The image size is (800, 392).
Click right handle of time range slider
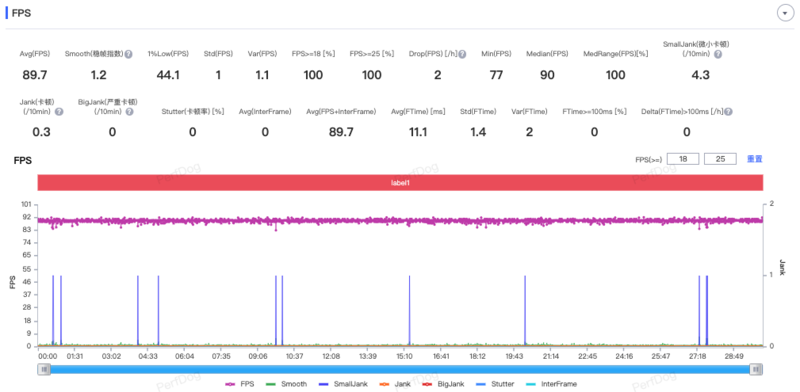(757, 370)
